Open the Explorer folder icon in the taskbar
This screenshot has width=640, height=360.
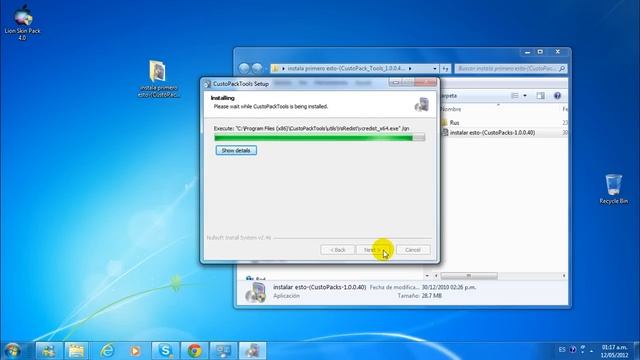(76, 351)
